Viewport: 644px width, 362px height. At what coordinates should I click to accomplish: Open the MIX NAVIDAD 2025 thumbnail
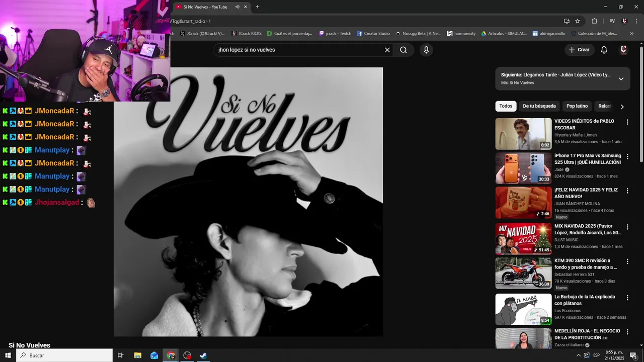(x=523, y=239)
